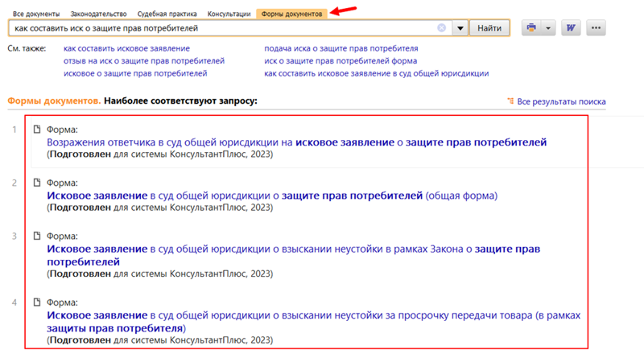This screenshot has height=354, width=644.
Task: Open form о взыскании неустойки в рамках Закона
Action: coord(293,255)
